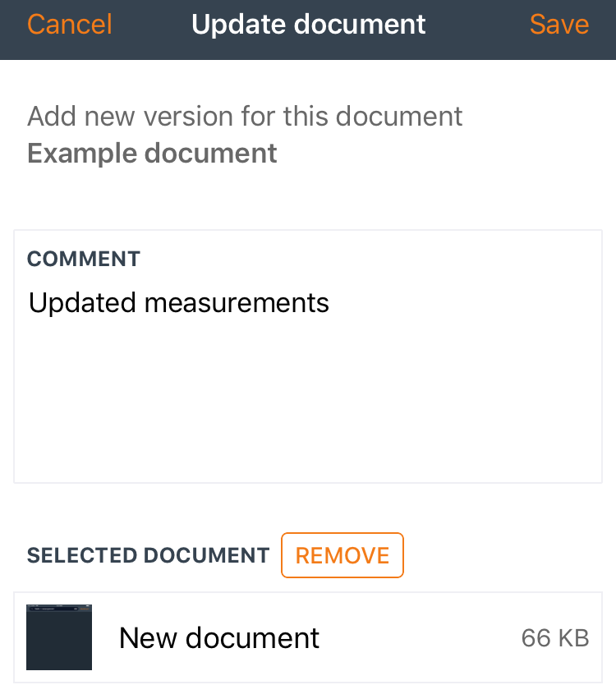Click the 'Updated measurements' comment text
The image size is (616, 685).
(x=179, y=303)
